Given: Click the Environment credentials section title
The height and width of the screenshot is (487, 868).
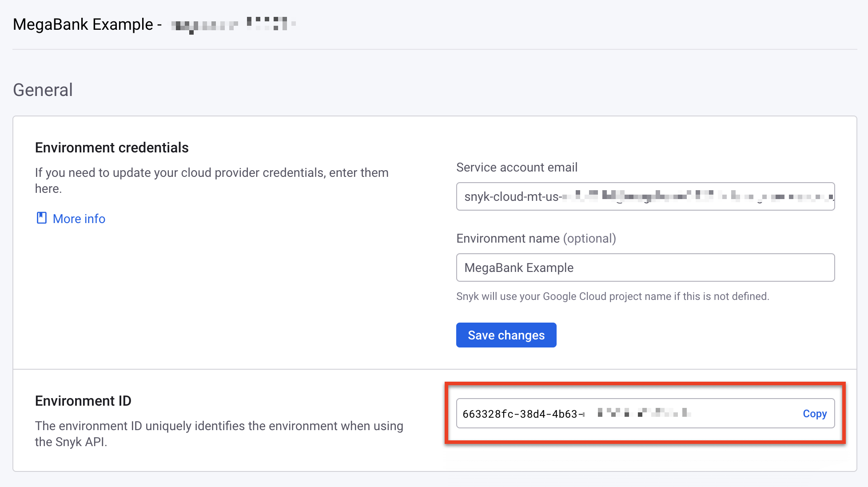Looking at the screenshot, I should click(x=111, y=147).
